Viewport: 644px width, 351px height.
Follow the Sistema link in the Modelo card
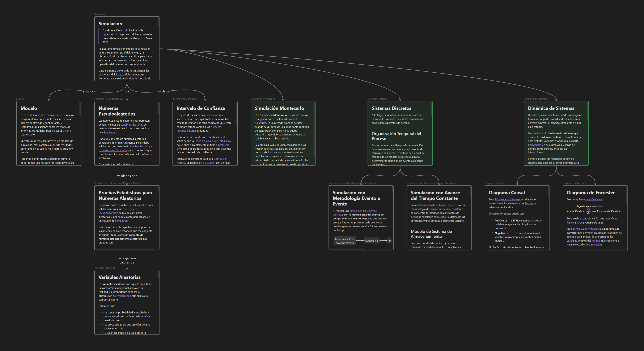point(67,131)
